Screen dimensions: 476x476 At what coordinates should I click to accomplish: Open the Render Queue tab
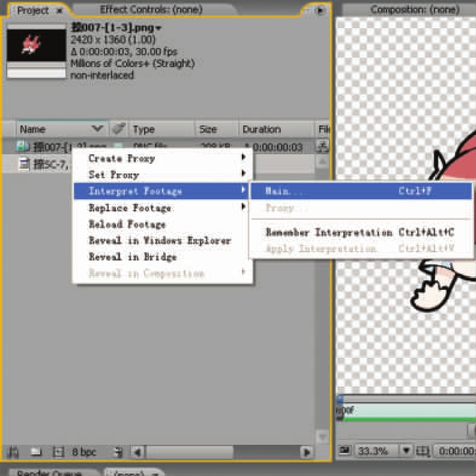50,472
